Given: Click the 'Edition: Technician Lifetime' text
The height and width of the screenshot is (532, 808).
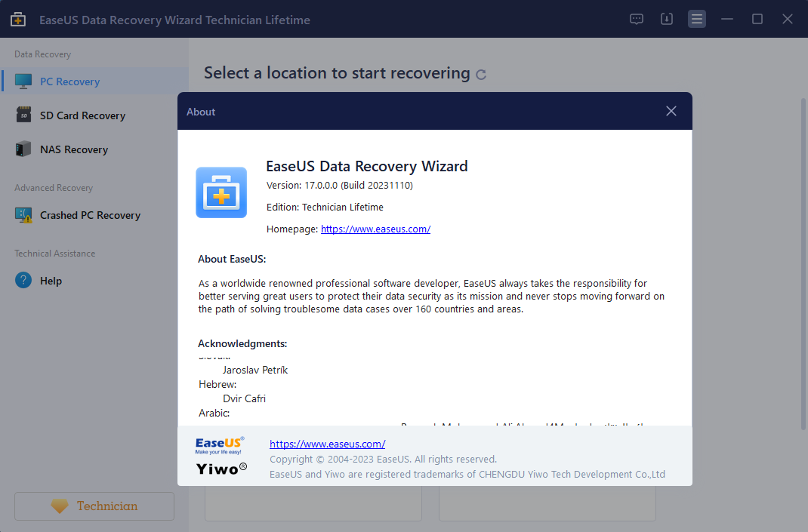Looking at the screenshot, I should [x=325, y=207].
